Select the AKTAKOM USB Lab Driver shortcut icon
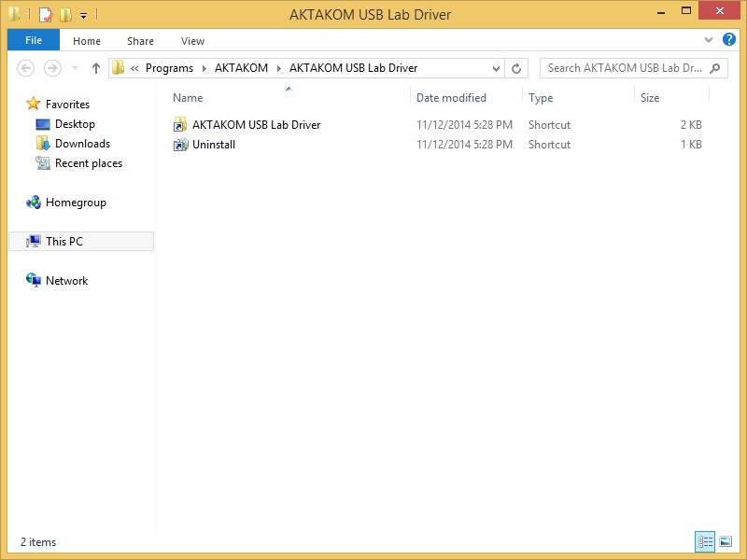Image resolution: width=747 pixels, height=560 pixels. point(180,125)
